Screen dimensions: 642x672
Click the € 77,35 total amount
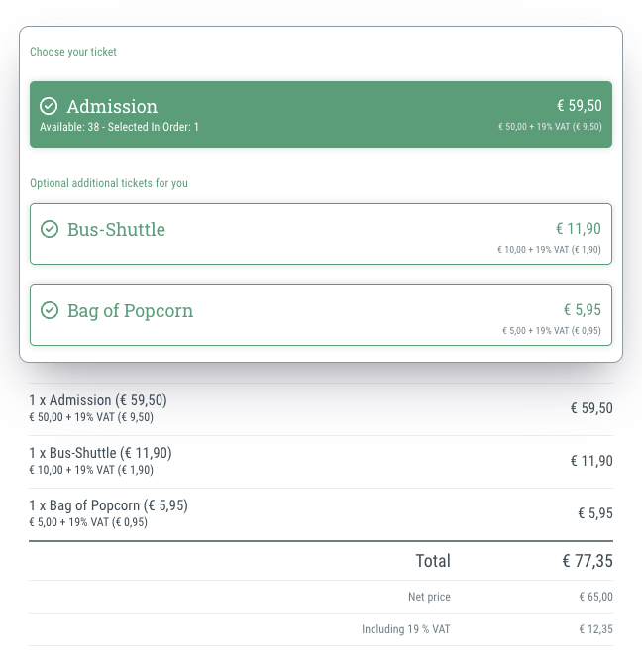tap(588, 561)
